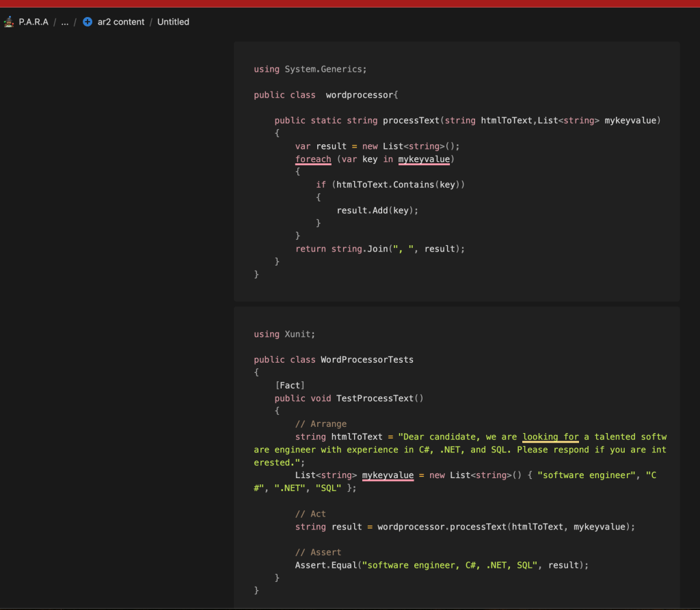700x610 pixels.
Task: Click the 'return string.Join' line
Action: (380, 249)
